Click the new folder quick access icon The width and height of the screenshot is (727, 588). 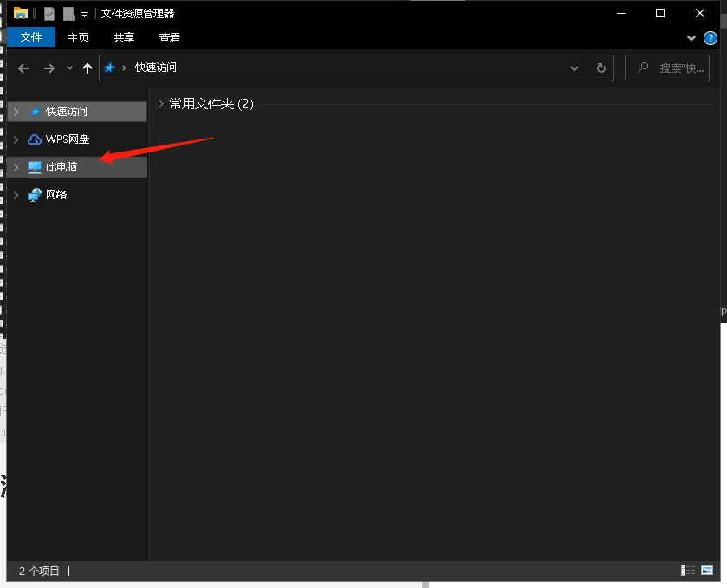click(x=68, y=13)
